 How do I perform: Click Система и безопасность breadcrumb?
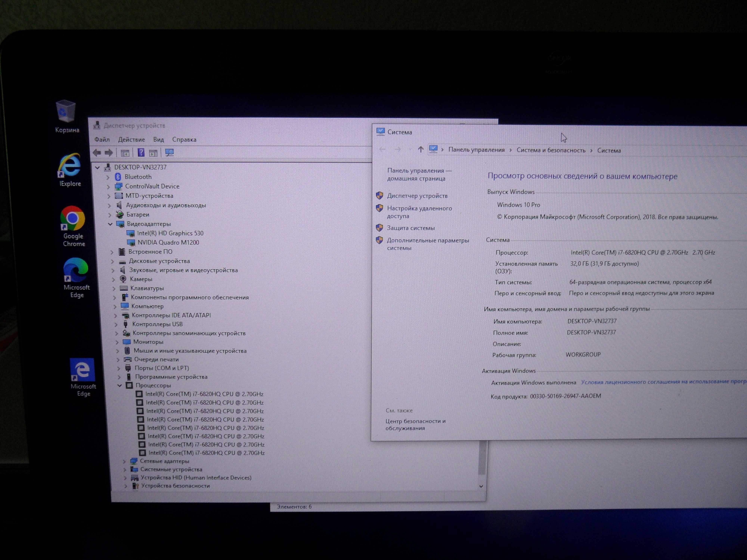551,150
